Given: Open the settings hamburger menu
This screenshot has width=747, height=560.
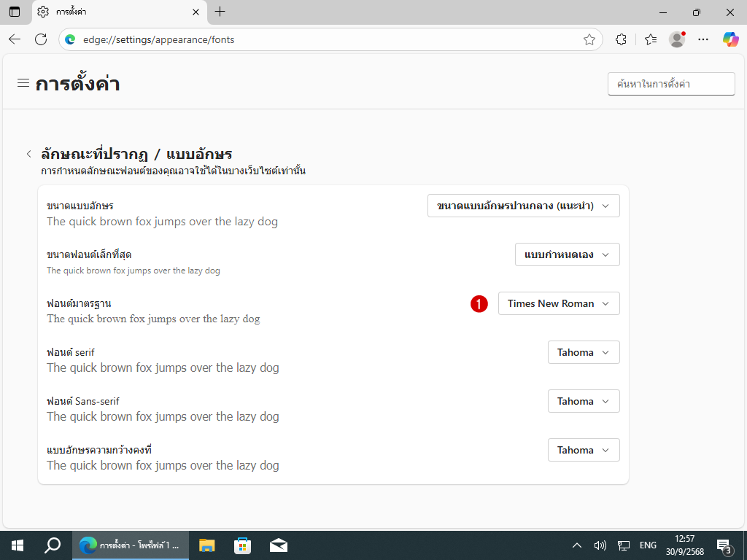Looking at the screenshot, I should point(23,83).
